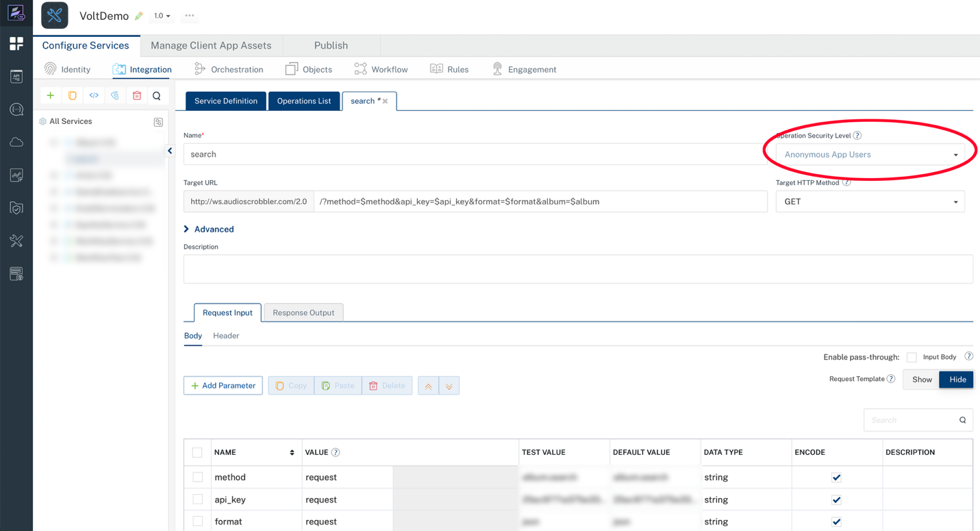Click the Show request template button
The width and height of the screenshot is (980, 531).
[x=921, y=380]
